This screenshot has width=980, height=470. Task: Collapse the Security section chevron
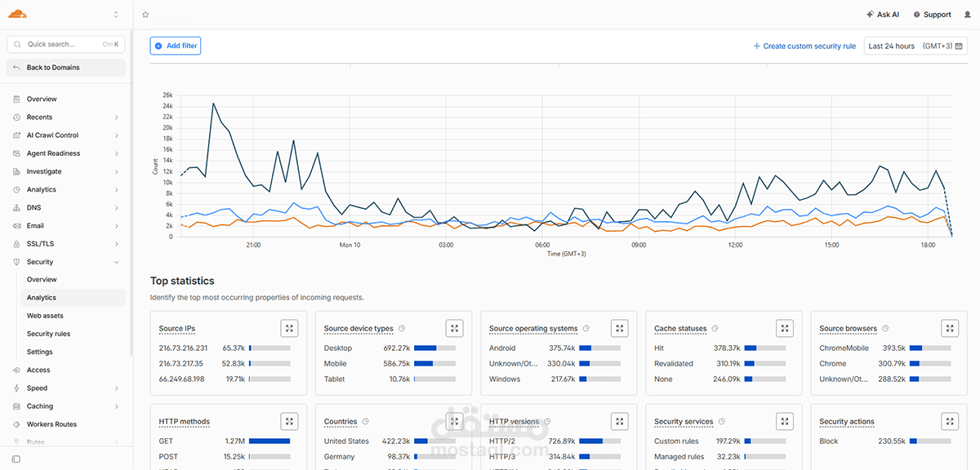tap(117, 262)
